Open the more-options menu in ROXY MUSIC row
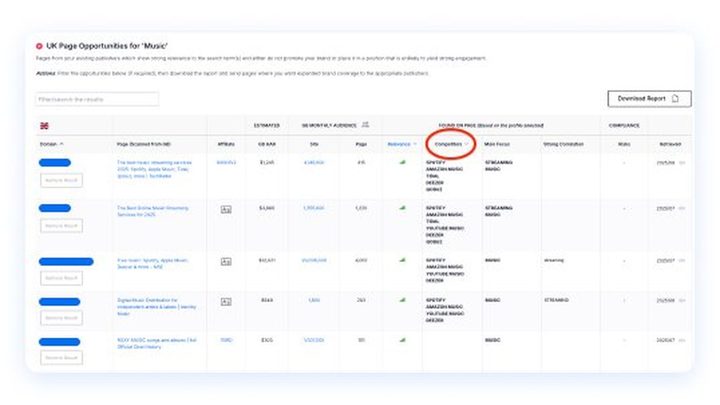The height and width of the screenshot is (405, 720). click(x=682, y=341)
